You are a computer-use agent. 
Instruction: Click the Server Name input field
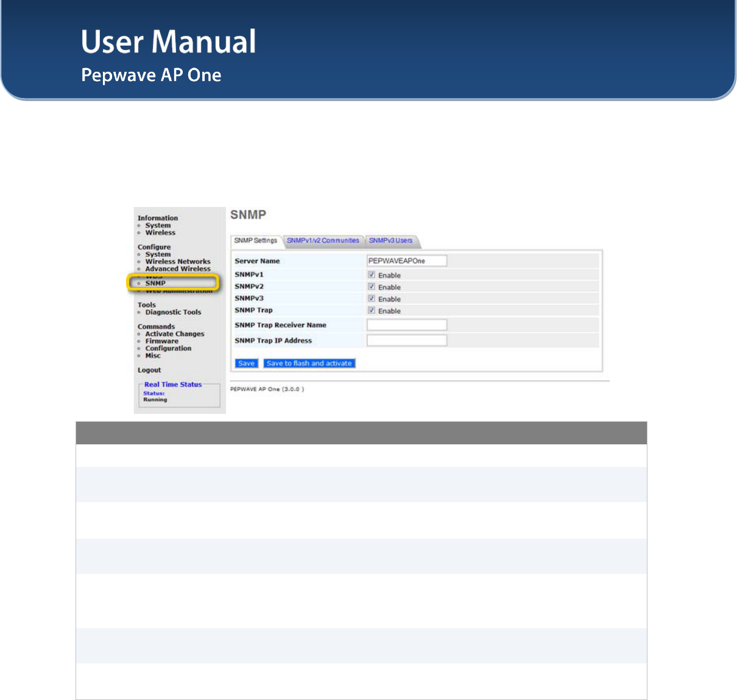(x=407, y=261)
